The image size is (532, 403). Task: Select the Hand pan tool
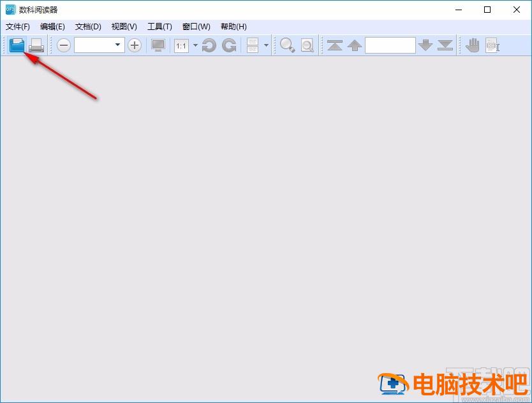tap(472, 45)
